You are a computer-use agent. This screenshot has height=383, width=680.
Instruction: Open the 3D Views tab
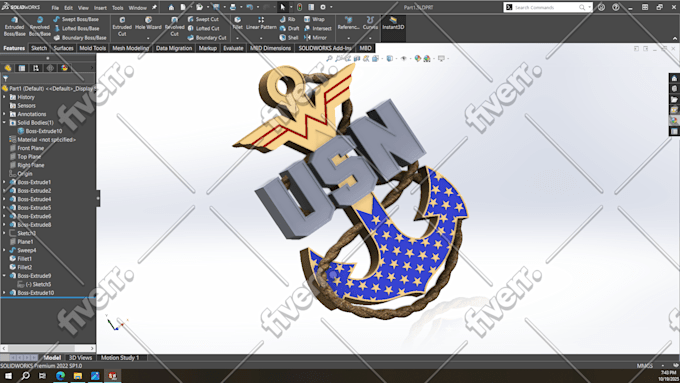pos(81,358)
